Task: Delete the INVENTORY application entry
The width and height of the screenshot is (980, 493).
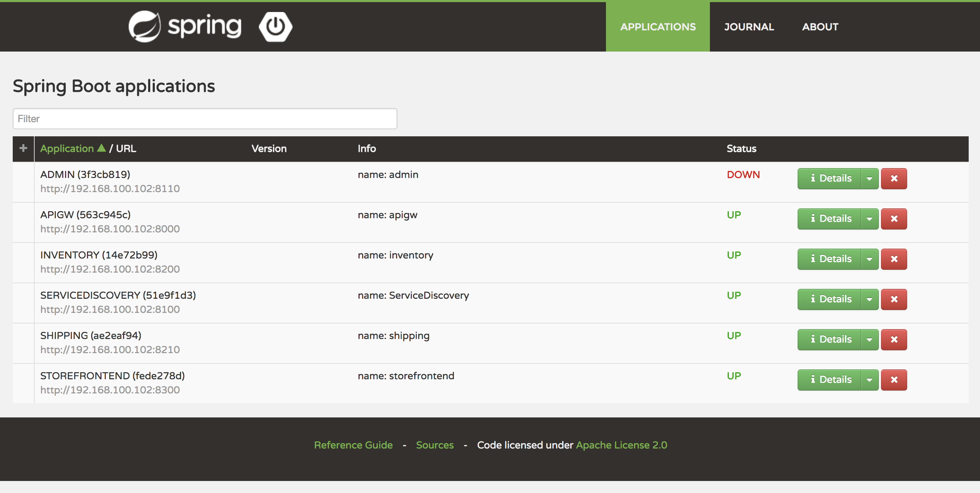Action: pos(894,259)
